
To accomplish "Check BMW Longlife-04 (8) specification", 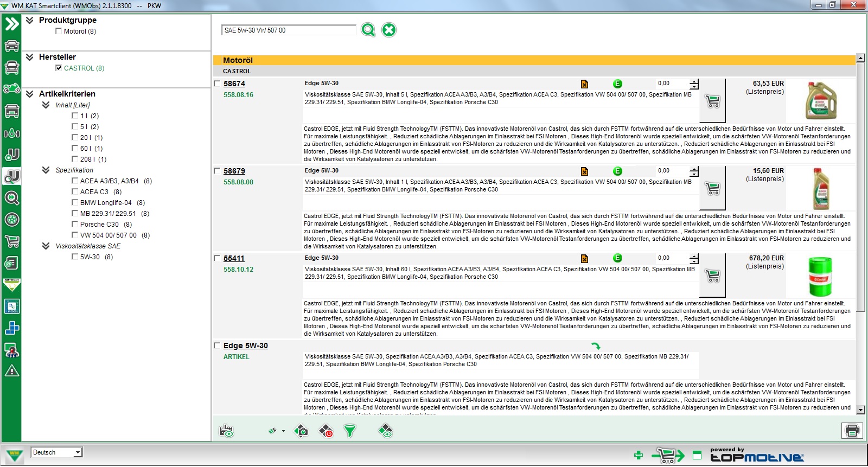I will pos(75,203).
